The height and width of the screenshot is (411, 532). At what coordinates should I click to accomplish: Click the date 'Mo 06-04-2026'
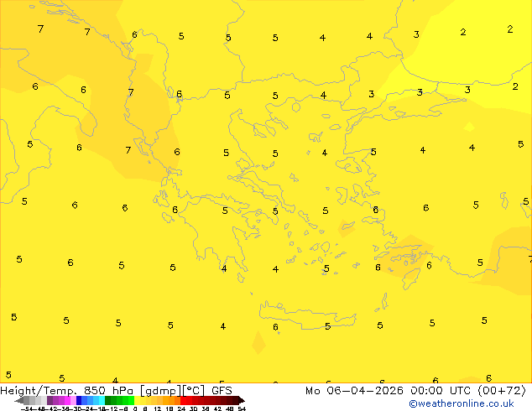pyautogui.click(x=354, y=391)
